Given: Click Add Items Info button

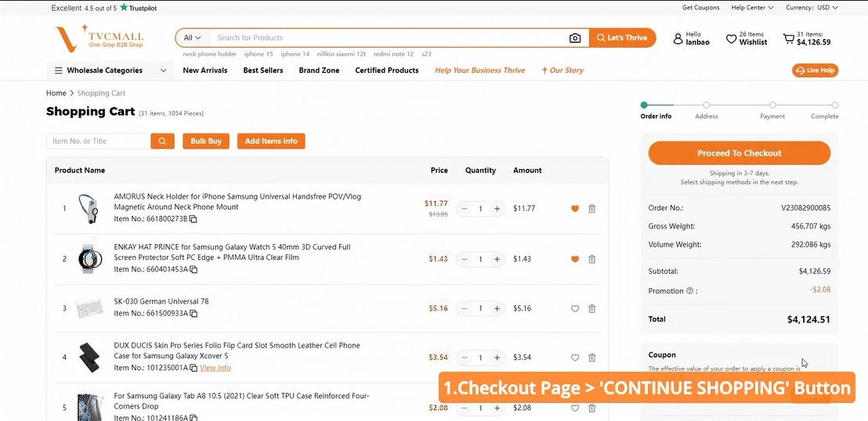Looking at the screenshot, I should [x=271, y=141].
